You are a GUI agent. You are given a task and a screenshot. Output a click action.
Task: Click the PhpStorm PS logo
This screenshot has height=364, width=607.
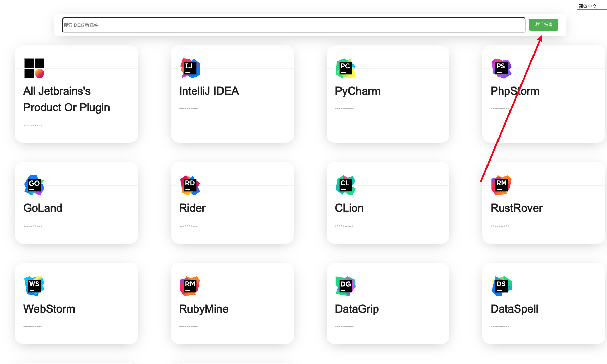(502, 68)
